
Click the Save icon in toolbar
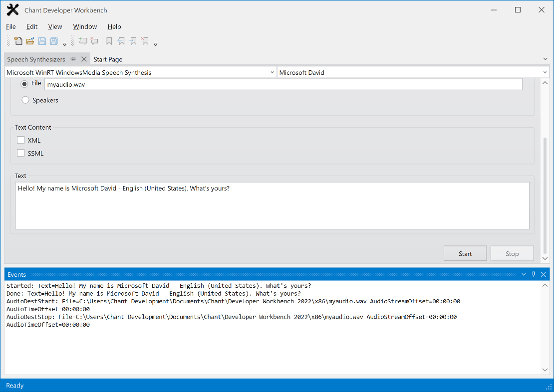click(42, 41)
